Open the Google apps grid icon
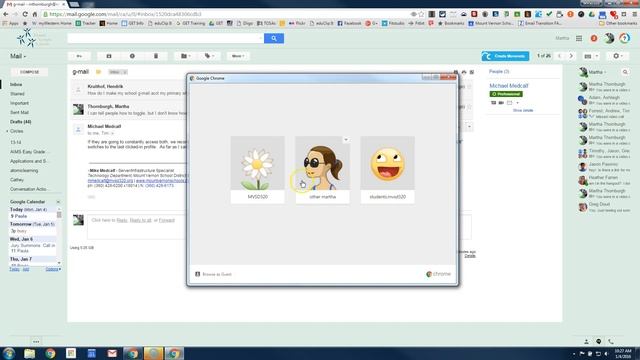 click(579, 38)
